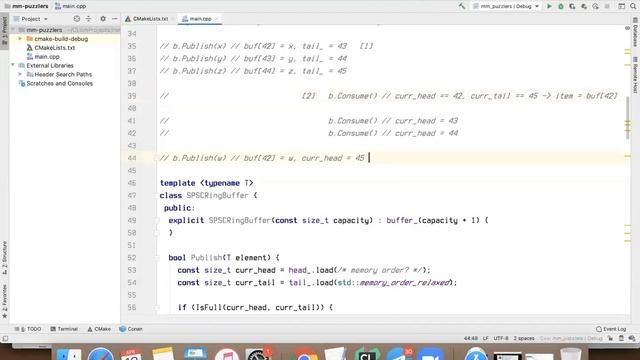Click the inspection eye indicator above the scrollbar
640x360 pixels.
(x=627, y=28)
